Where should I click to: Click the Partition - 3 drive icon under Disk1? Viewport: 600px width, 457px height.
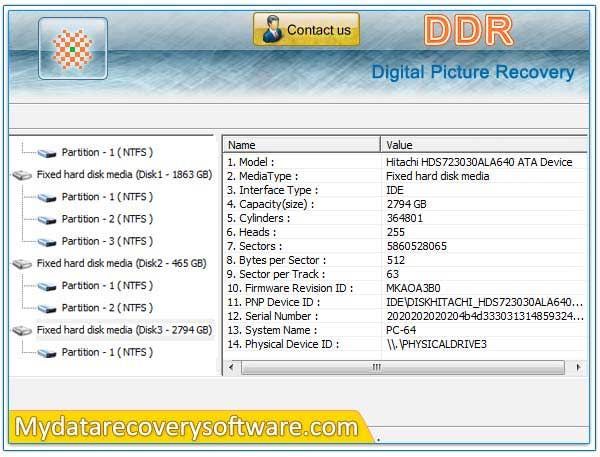click(x=47, y=242)
